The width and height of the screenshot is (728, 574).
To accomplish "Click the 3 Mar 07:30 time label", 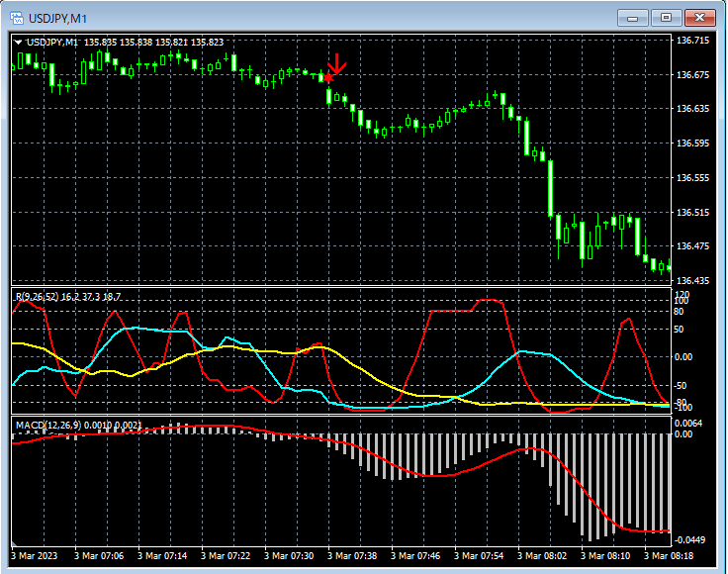I will coord(289,556).
